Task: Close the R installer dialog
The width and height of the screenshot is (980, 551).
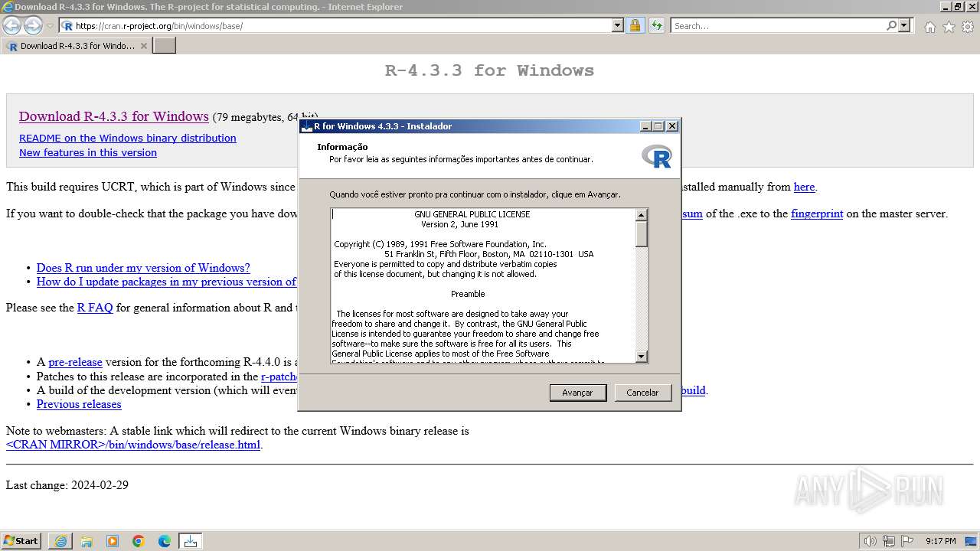Action: (x=672, y=126)
